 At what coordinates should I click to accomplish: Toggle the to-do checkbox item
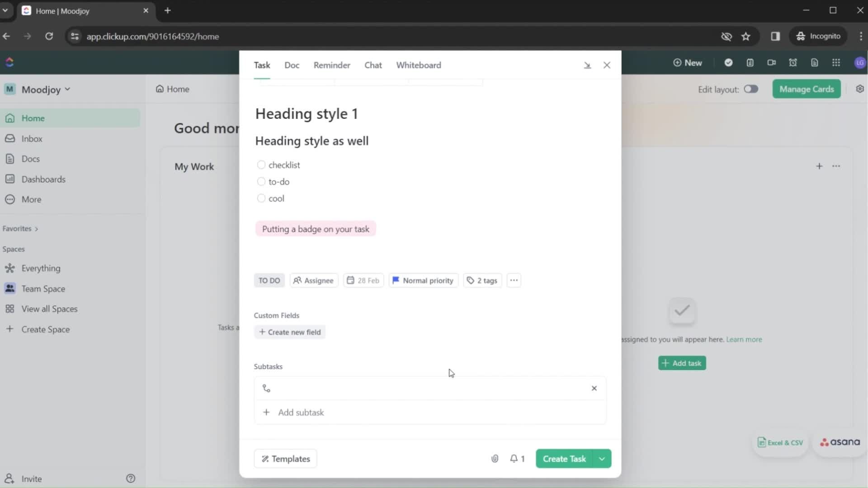[x=261, y=181]
